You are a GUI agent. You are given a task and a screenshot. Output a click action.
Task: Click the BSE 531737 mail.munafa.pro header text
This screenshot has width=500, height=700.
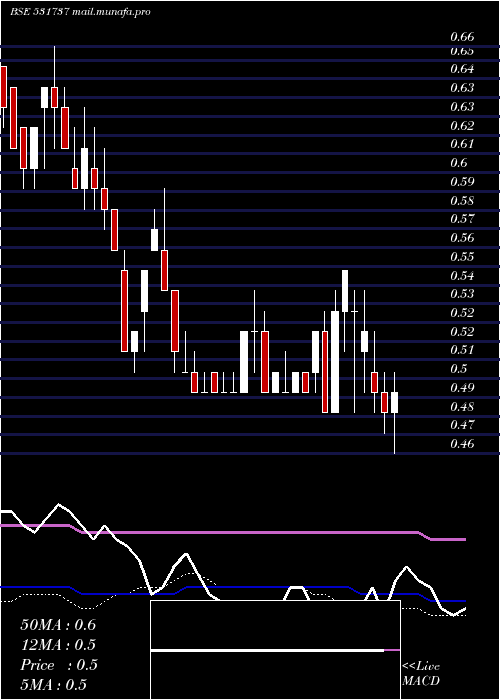pos(80,12)
